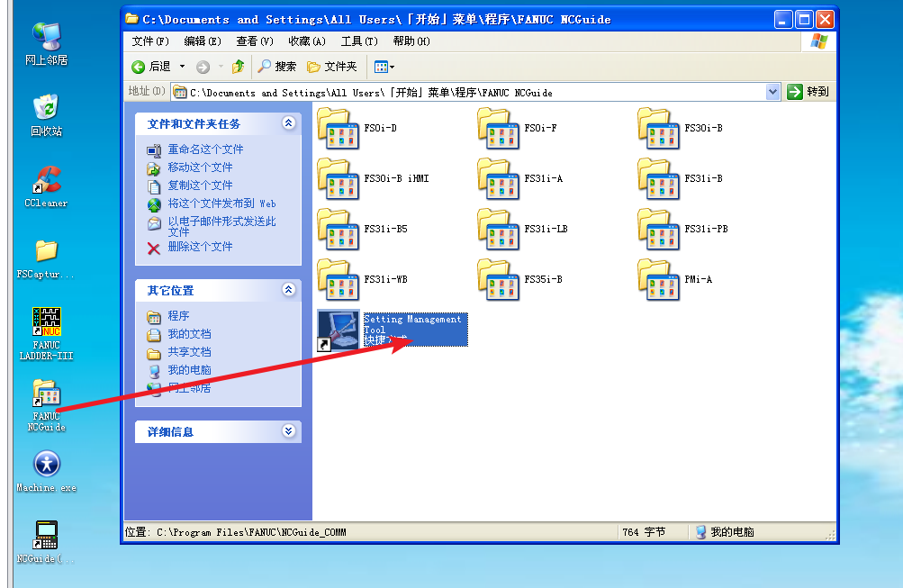Expand the 详细信息 panel
903x588 pixels.
click(288, 430)
